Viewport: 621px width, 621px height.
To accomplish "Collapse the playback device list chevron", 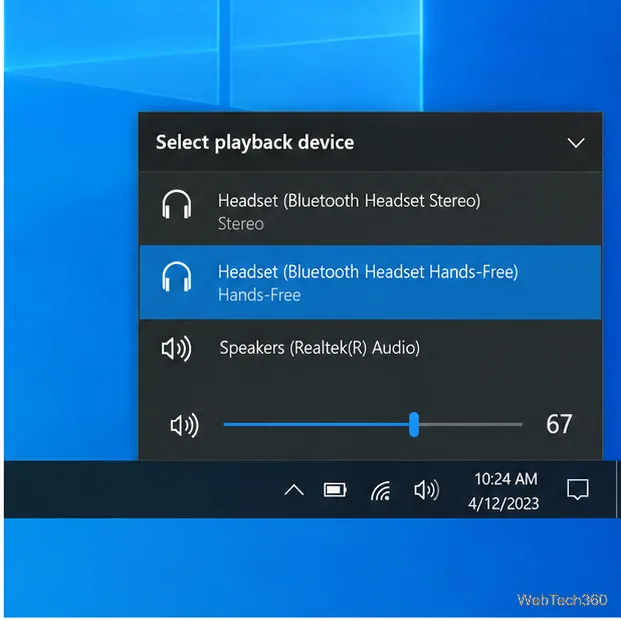I will (575, 143).
